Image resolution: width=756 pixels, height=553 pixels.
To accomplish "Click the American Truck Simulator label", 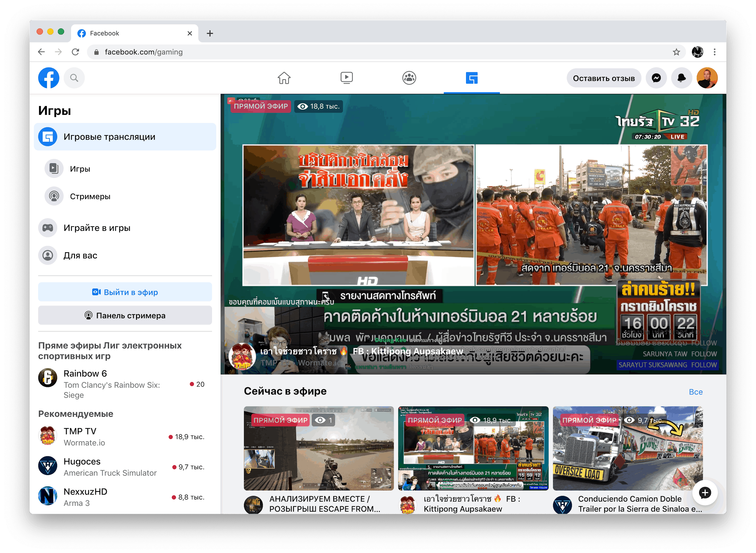I will 110,473.
